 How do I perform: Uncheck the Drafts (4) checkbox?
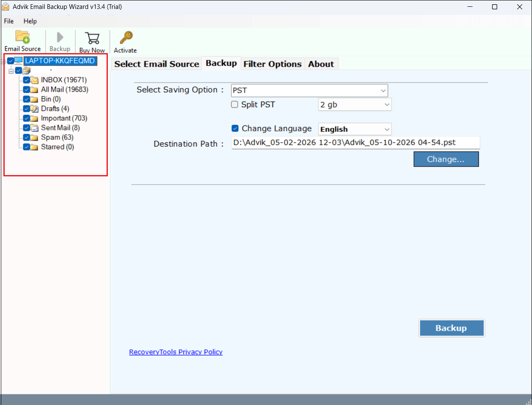[x=26, y=109]
